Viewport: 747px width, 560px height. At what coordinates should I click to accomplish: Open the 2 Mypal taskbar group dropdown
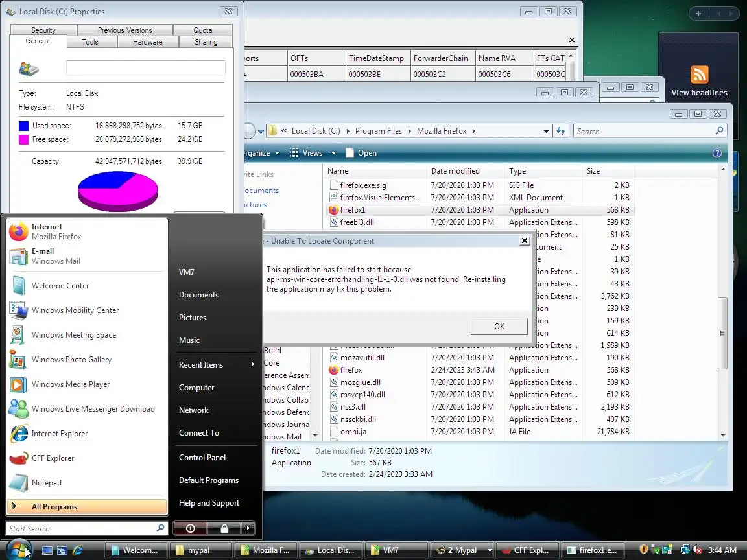point(490,550)
